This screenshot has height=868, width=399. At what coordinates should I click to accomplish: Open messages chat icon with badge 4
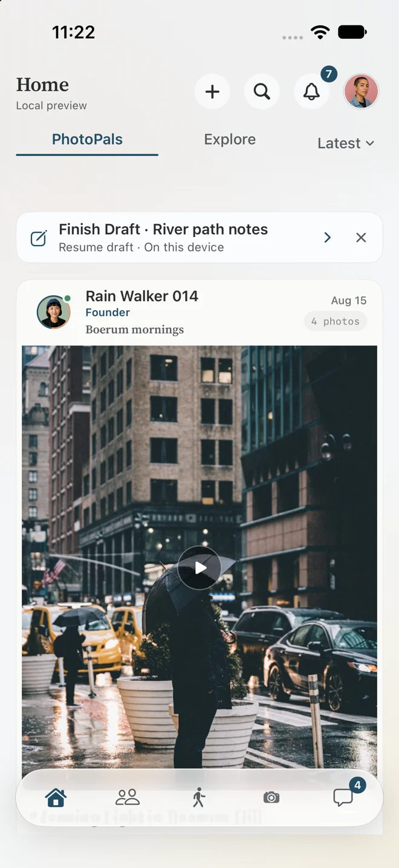click(343, 798)
